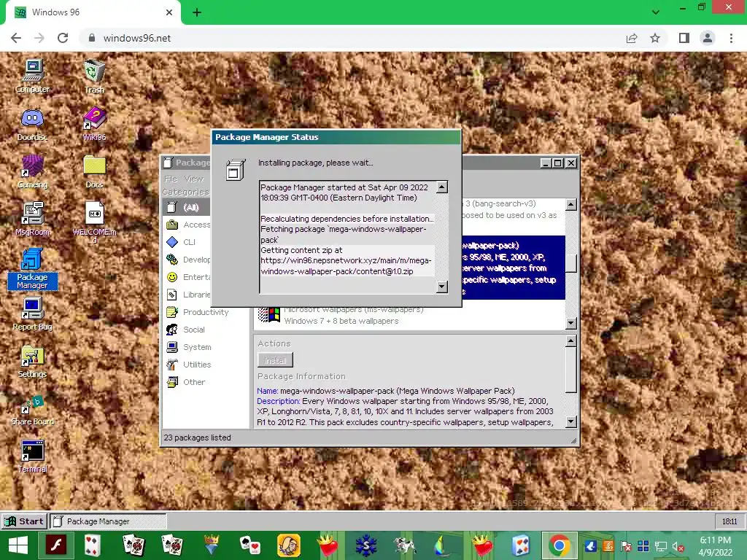Click the Entertainment smiley category icon
This screenshot has width=747, height=560.
172,277
